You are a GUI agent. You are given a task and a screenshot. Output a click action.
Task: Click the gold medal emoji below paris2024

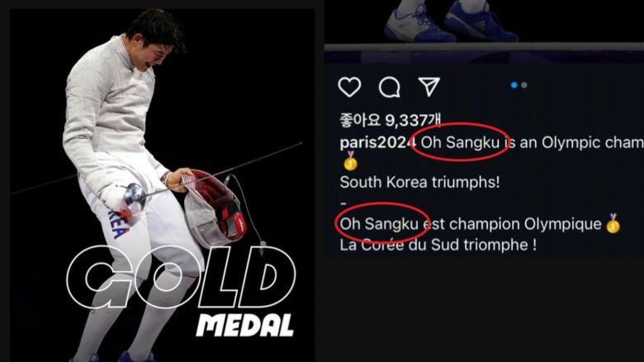(350, 161)
